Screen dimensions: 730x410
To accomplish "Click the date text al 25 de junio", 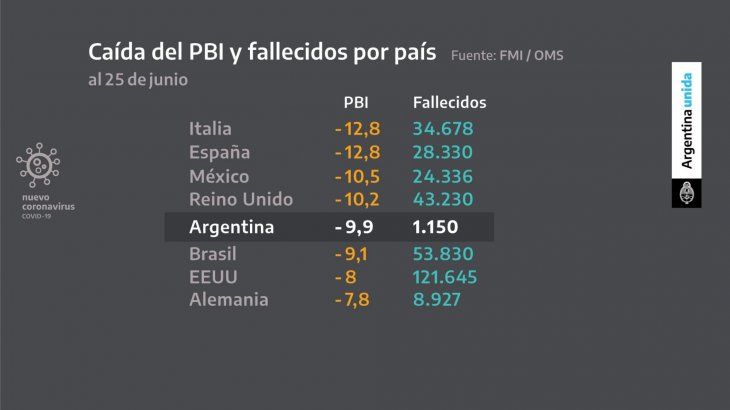I will pos(137,78).
